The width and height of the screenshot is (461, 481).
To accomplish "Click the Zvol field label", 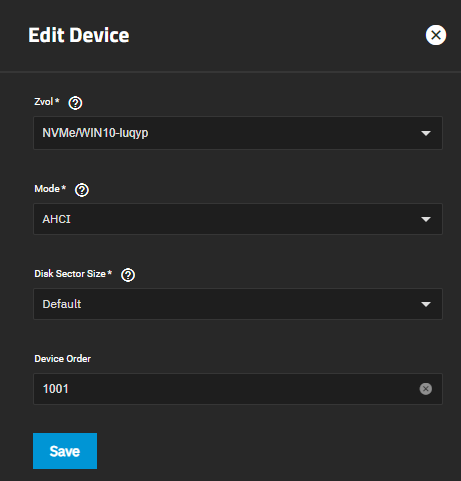I will 44,102.
